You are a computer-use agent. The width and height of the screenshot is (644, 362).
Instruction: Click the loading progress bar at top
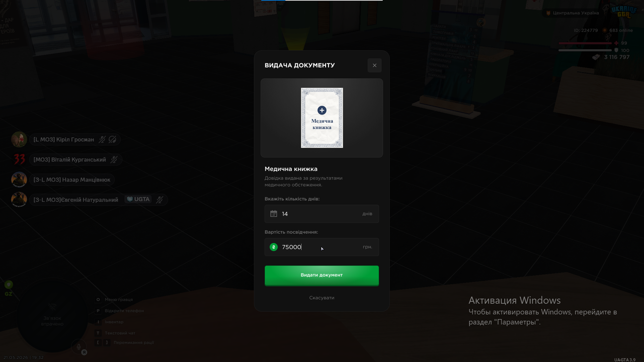coord(322,1)
